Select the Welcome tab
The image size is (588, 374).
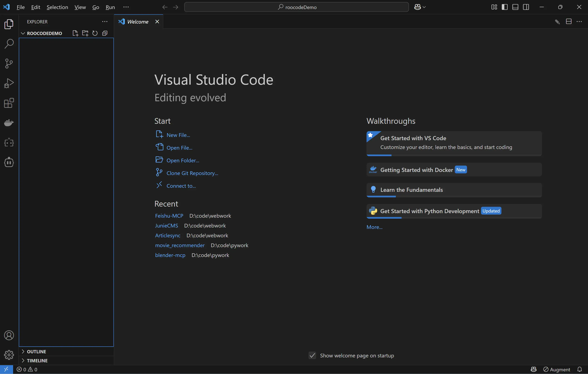pyautogui.click(x=138, y=22)
